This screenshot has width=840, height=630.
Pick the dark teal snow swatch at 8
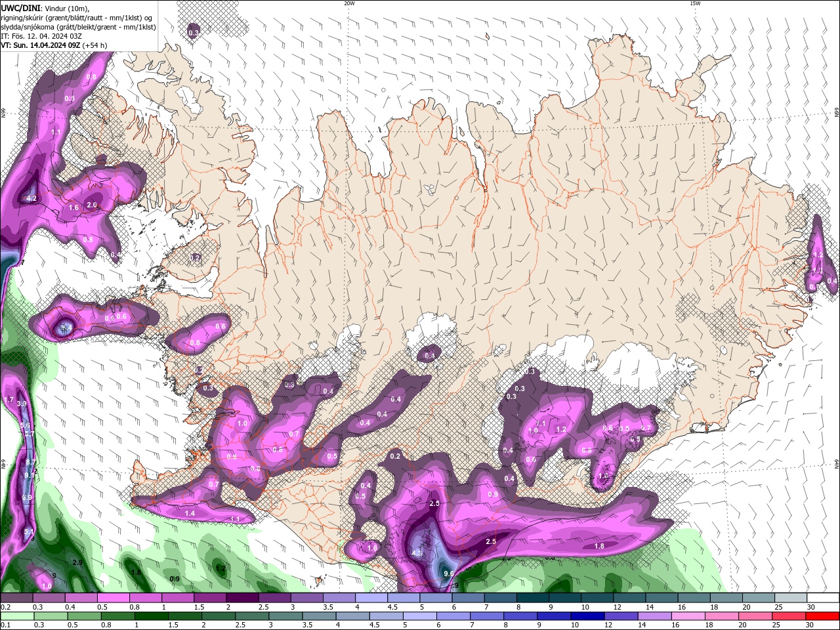(532, 598)
